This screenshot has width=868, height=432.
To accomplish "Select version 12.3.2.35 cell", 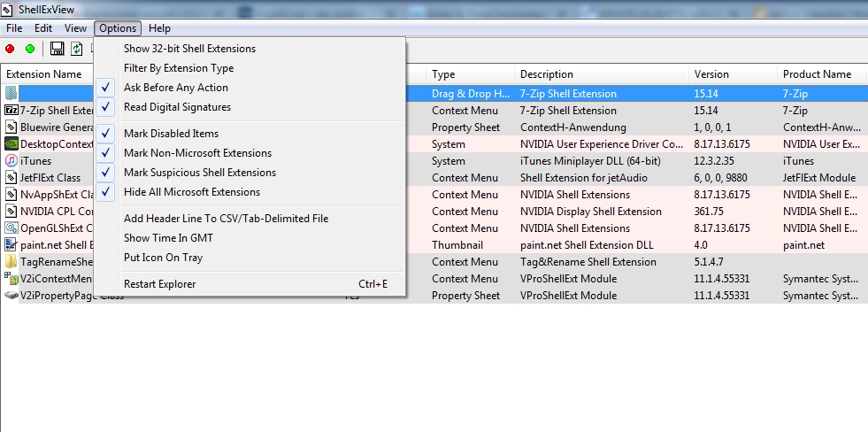I will 717,161.
